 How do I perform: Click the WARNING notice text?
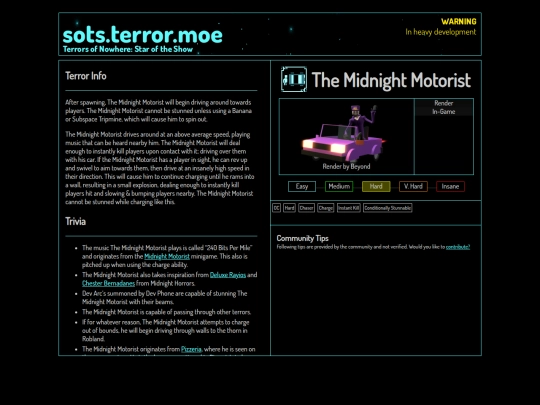[x=459, y=22]
